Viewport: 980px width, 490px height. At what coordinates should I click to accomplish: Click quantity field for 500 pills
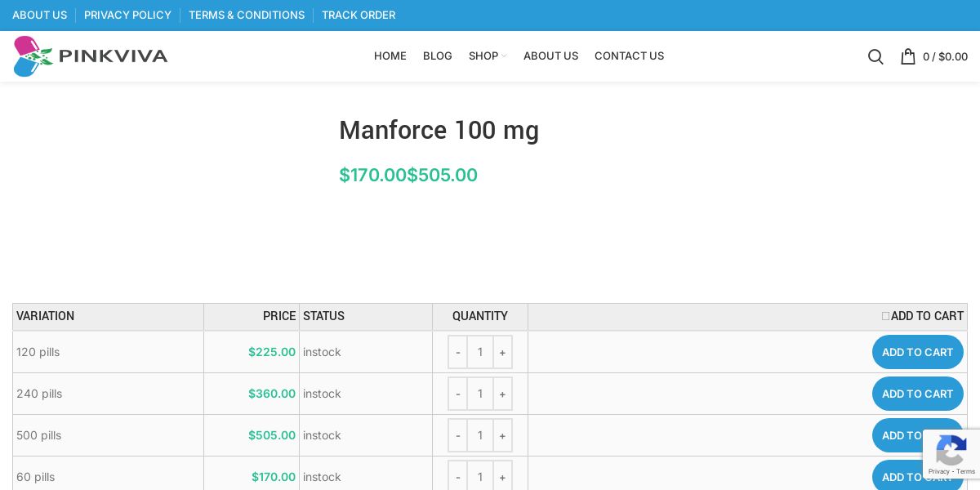pos(480,435)
